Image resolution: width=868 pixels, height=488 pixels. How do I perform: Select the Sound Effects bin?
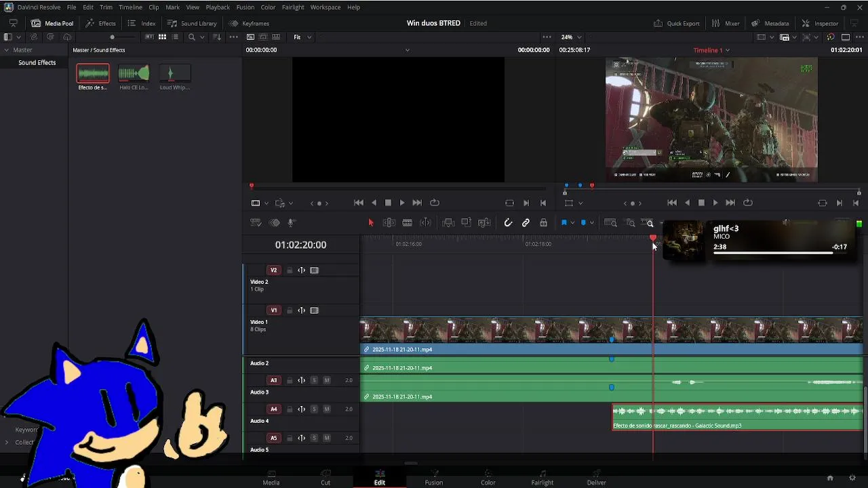[37, 62]
